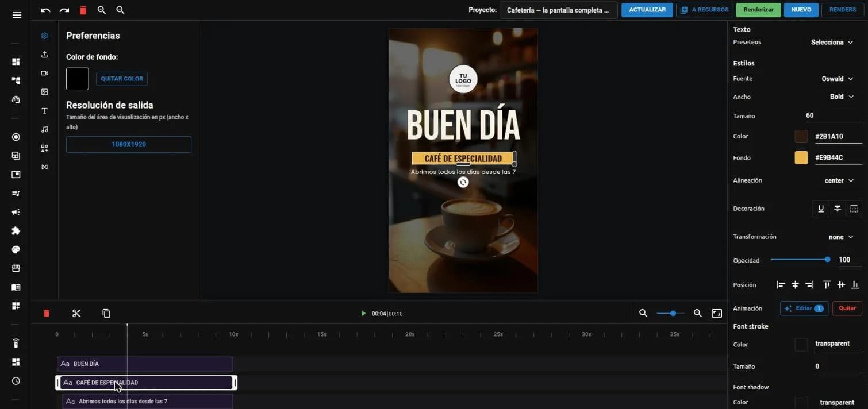The image size is (868, 409).
Task: Open the RENDERS button
Action: point(843,10)
